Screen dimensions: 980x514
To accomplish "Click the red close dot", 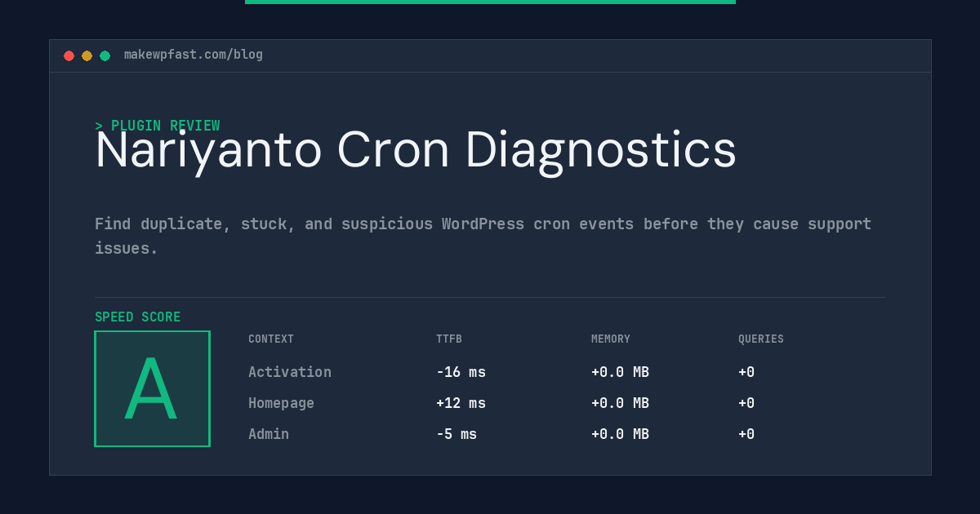I will [x=69, y=55].
